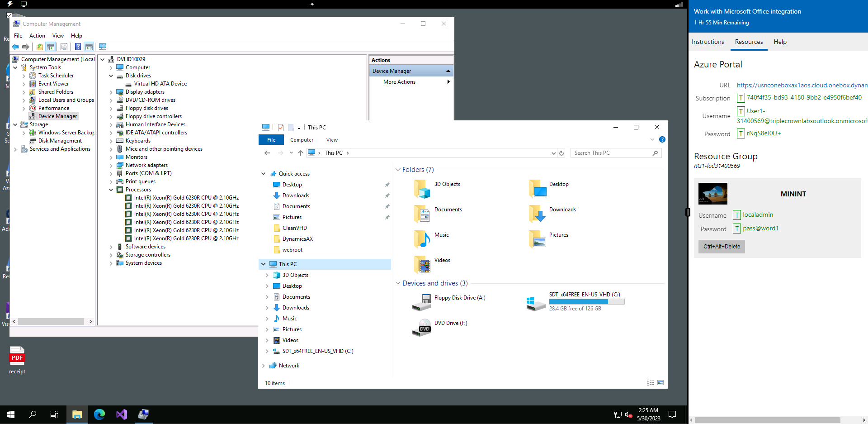Select Virtual HD ATA Device
This screenshot has height=424, width=868.
coord(160,84)
